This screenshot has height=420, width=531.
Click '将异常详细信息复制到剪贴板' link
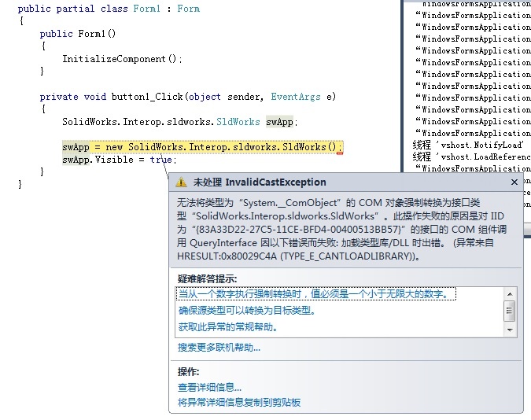[x=239, y=402]
